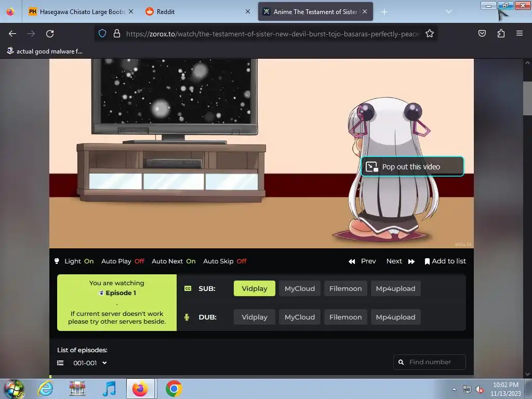
Task: Open the music note taskbar app
Action: (x=109, y=389)
